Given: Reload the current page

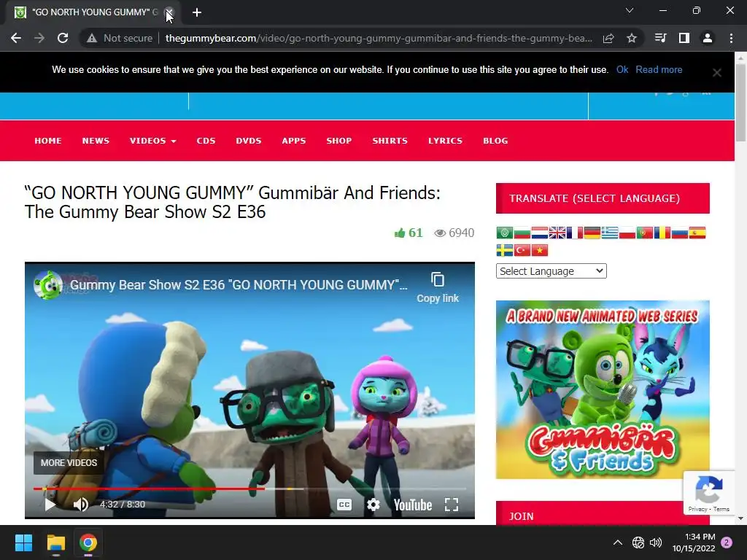Looking at the screenshot, I should tap(63, 38).
